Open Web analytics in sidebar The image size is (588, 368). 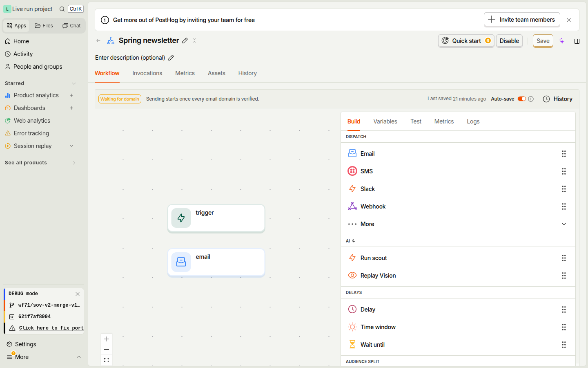coord(32,121)
